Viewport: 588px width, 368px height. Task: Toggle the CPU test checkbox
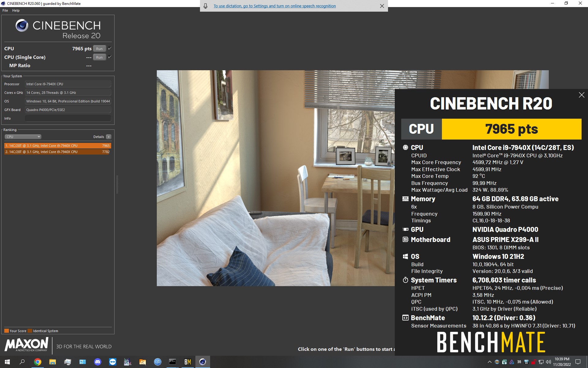pos(110,48)
